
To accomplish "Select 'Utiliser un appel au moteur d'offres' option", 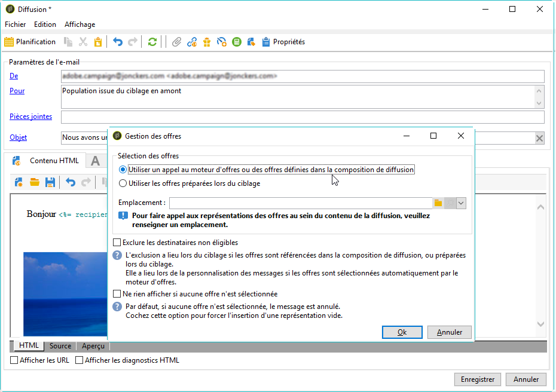I will coord(266,170).
